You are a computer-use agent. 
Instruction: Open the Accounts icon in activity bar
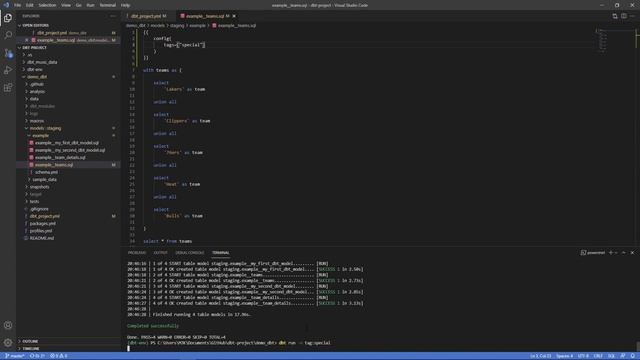pos(8,325)
